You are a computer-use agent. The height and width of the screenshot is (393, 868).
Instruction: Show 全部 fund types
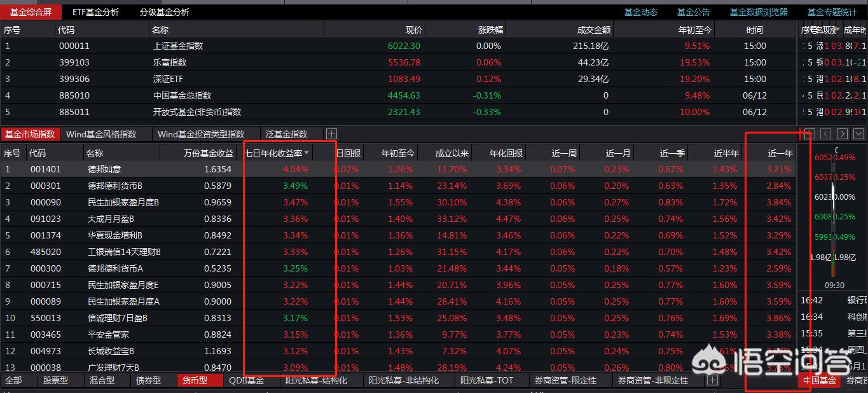tap(13, 380)
